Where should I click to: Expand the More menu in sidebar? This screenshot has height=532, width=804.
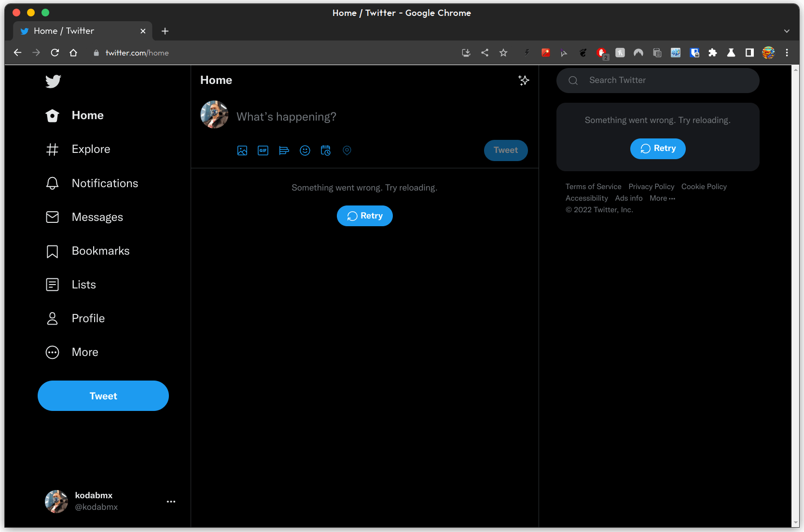pos(72,352)
